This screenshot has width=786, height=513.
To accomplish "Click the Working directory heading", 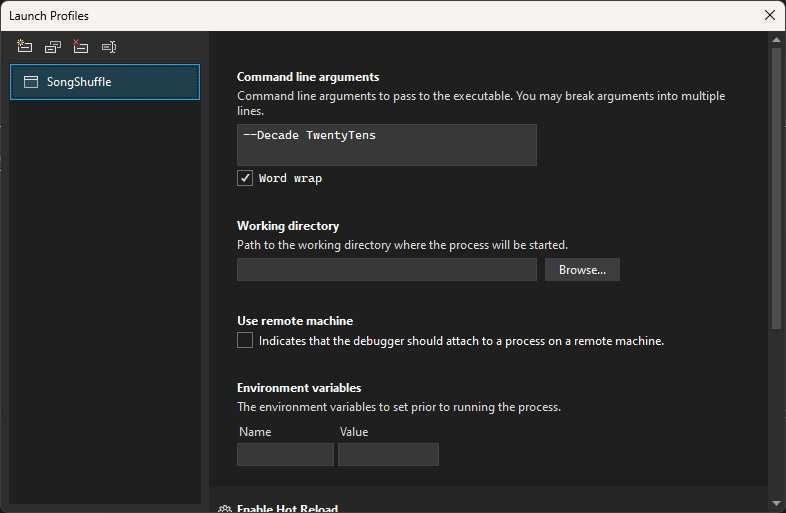I will point(288,226).
